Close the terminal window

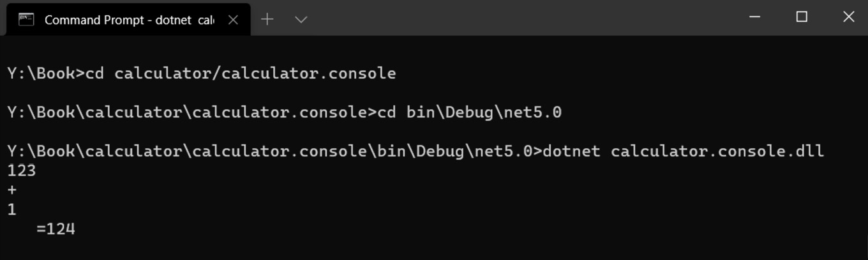[848, 17]
